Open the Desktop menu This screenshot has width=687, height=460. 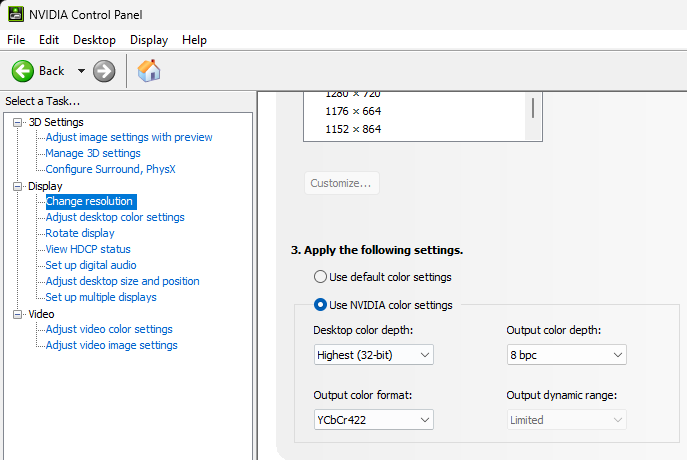click(x=94, y=40)
